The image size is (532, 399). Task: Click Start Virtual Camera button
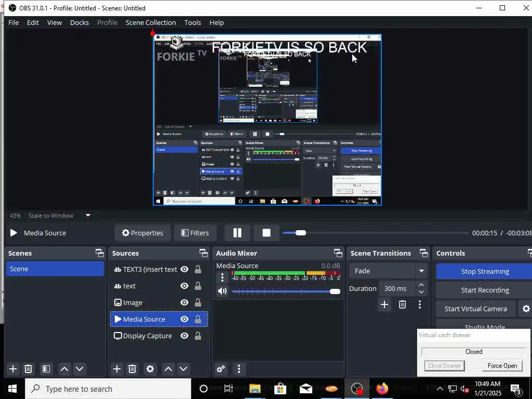[476, 309]
